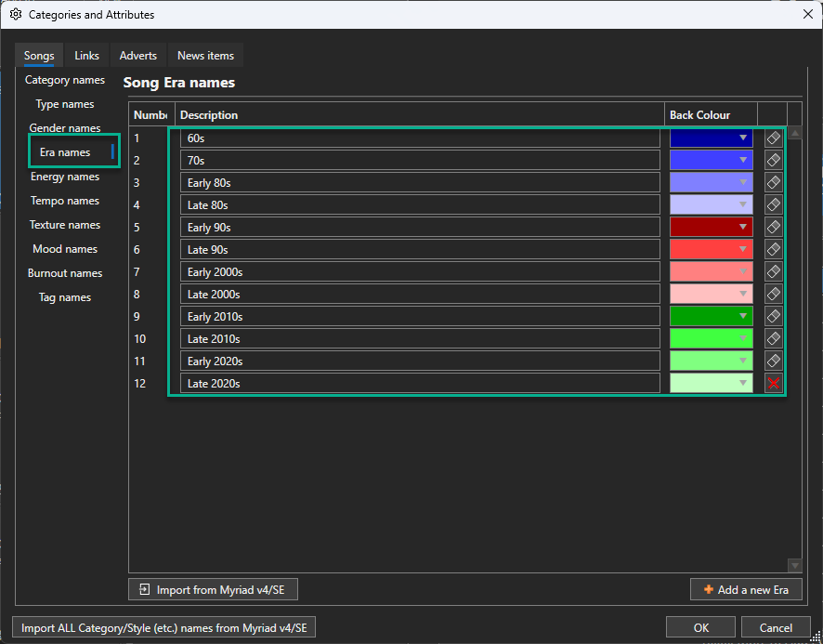Viewport: 823px width, 644px height.
Task: Click the Early 2000s description field
Action: 420,271
